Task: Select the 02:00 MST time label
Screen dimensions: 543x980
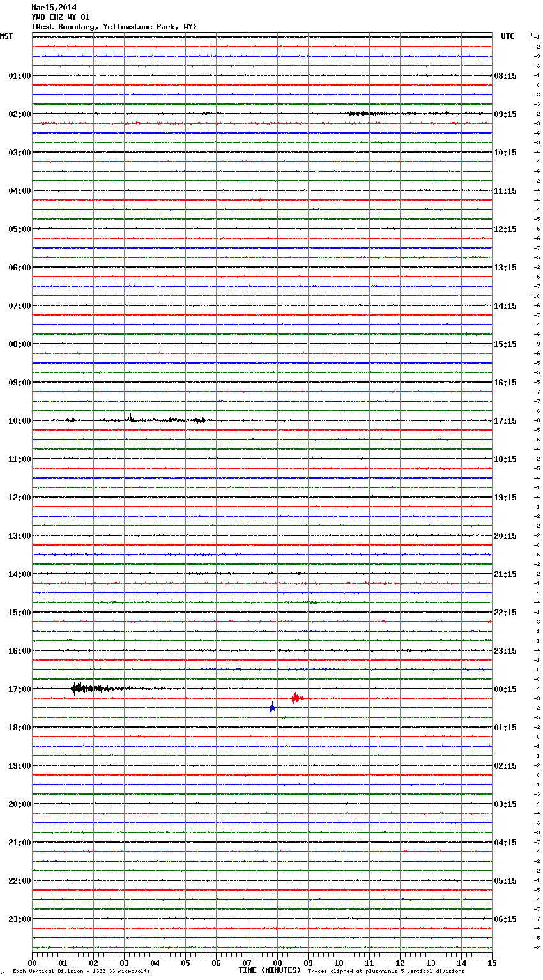Action: tap(20, 114)
